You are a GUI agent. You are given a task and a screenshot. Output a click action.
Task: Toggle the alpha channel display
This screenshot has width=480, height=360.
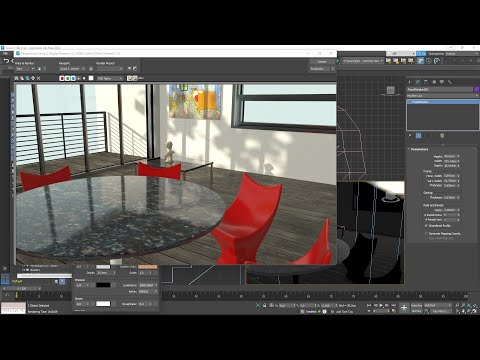tap(79, 78)
